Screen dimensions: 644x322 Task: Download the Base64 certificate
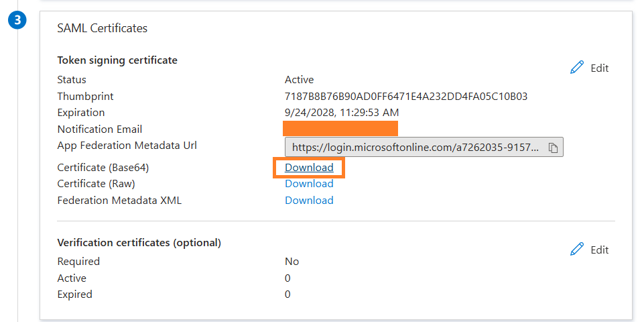pyautogui.click(x=309, y=168)
